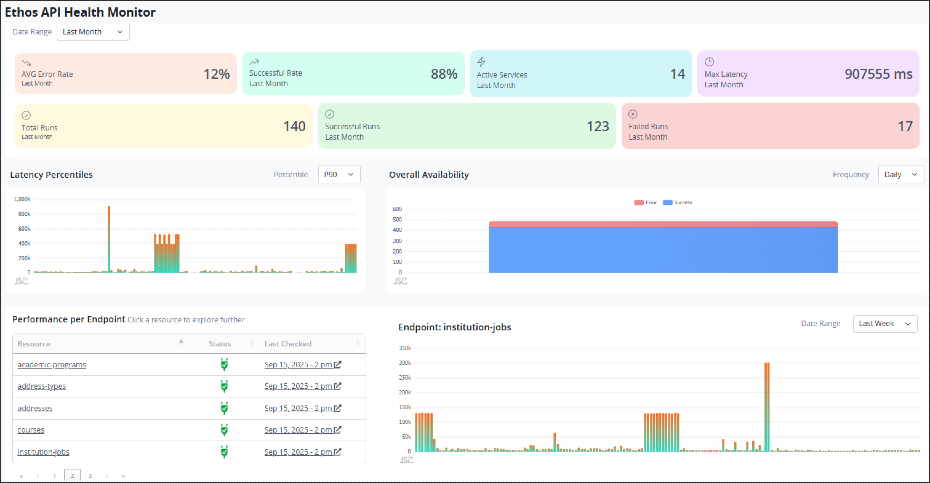Screen dimensions: 930x483
Task: Click the clock icon on Max Latency card
Action: tap(709, 62)
